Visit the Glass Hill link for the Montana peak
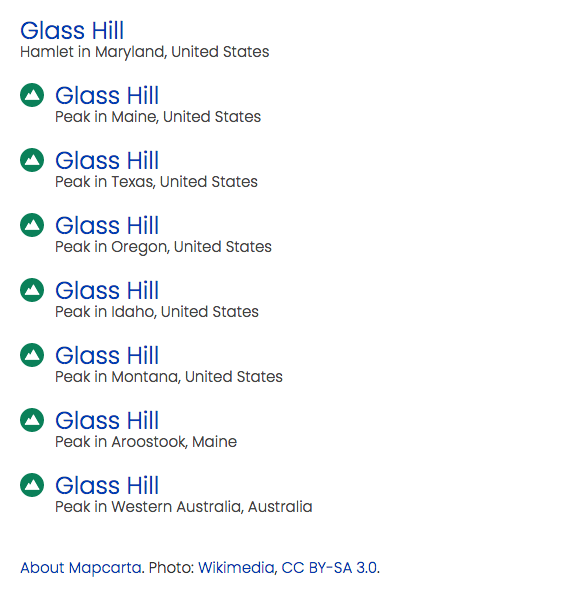The width and height of the screenshot is (585, 598). (x=107, y=355)
